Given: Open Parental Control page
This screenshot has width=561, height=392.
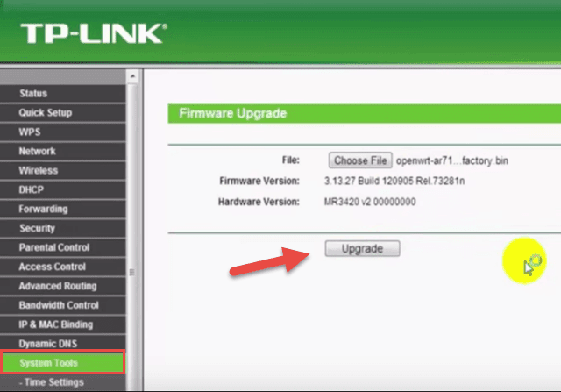Looking at the screenshot, I should coord(62,247).
